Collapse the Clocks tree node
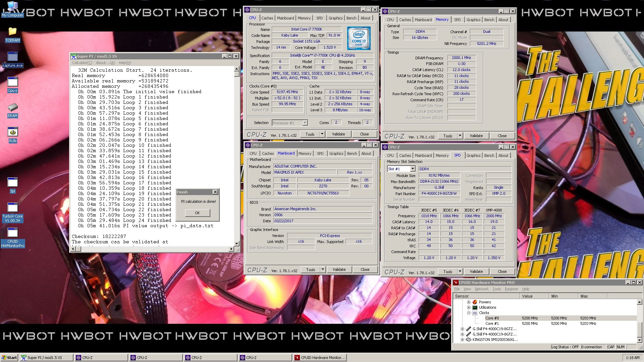 pyautogui.click(x=469, y=313)
